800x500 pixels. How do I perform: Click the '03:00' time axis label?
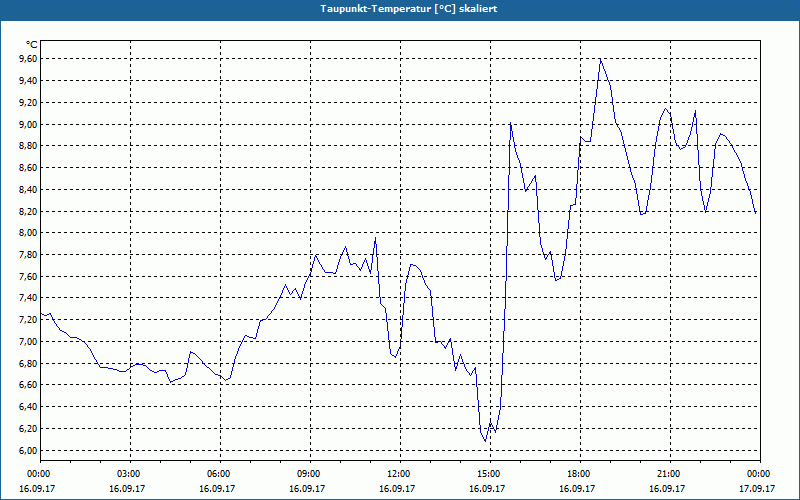(x=131, y=474)
